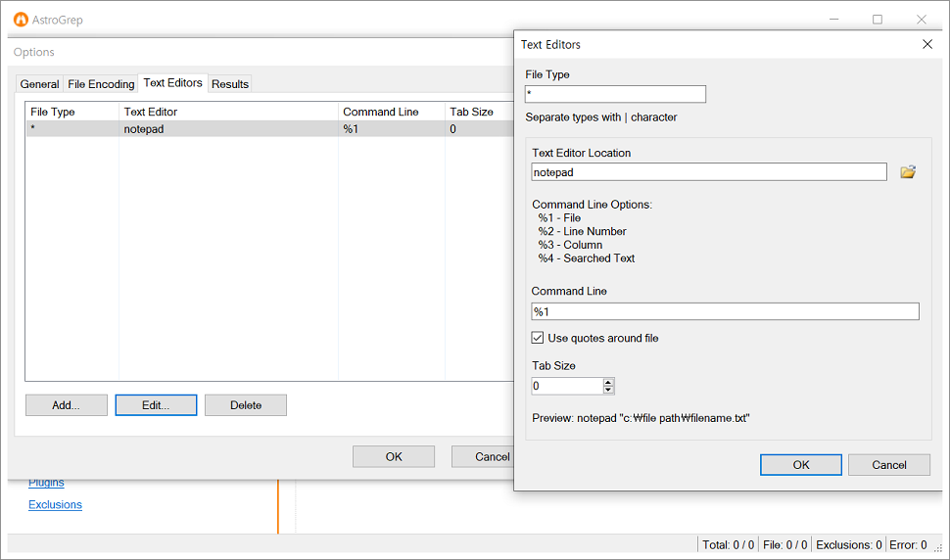Confirm Text Editors dialog with OK
The width and height of the screenshot is (950, 560).
click(x=801, y=464)
